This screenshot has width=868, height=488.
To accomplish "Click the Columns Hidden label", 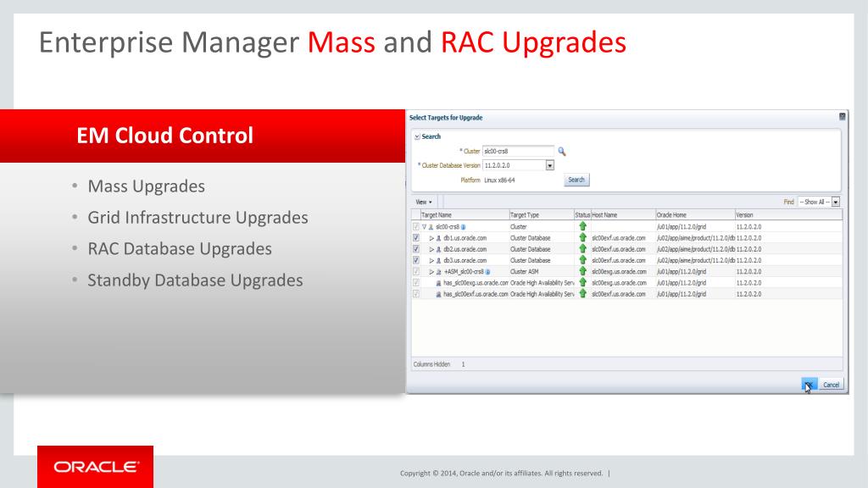I will (431, 364).
